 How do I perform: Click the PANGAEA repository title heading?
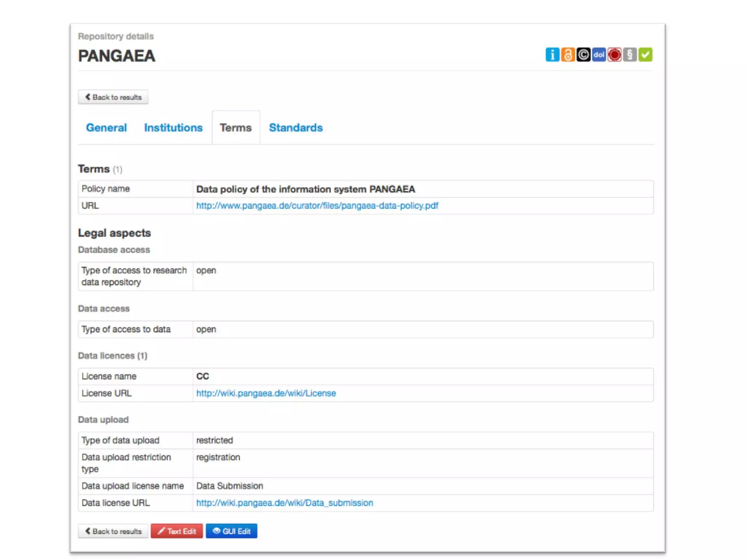[x=117, y=56]
